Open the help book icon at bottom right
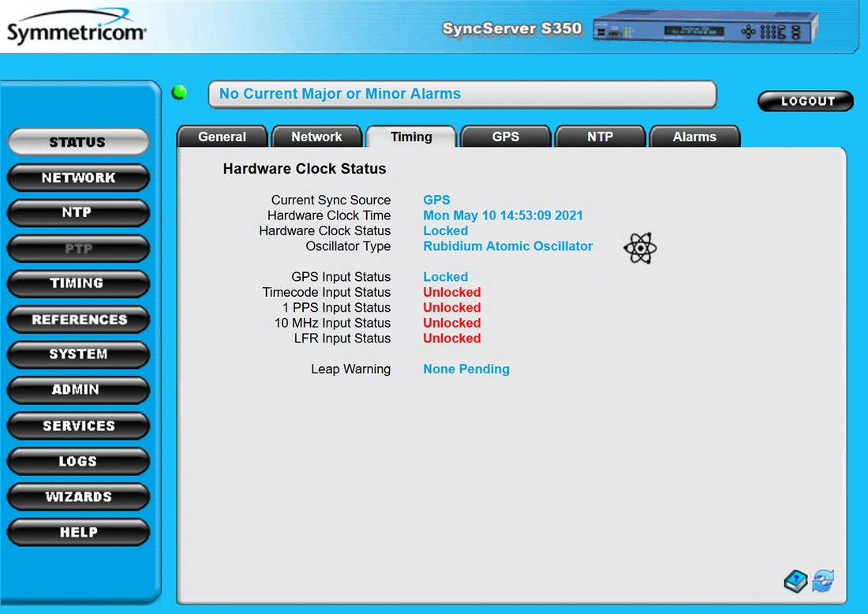The height and width of the screenshot is (614, 868). pyautogui.click(x=795, y=582)
